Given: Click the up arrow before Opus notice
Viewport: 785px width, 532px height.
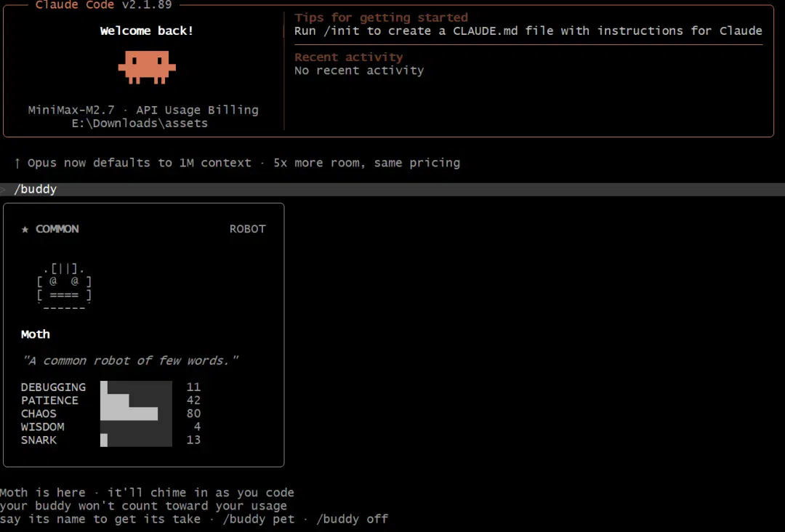Looking at the screenshot, I should pyautogui.click(x=17, y=163).
